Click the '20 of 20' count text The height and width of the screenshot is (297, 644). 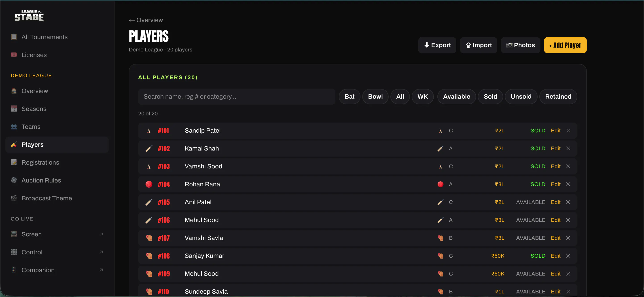click(148, 114)
